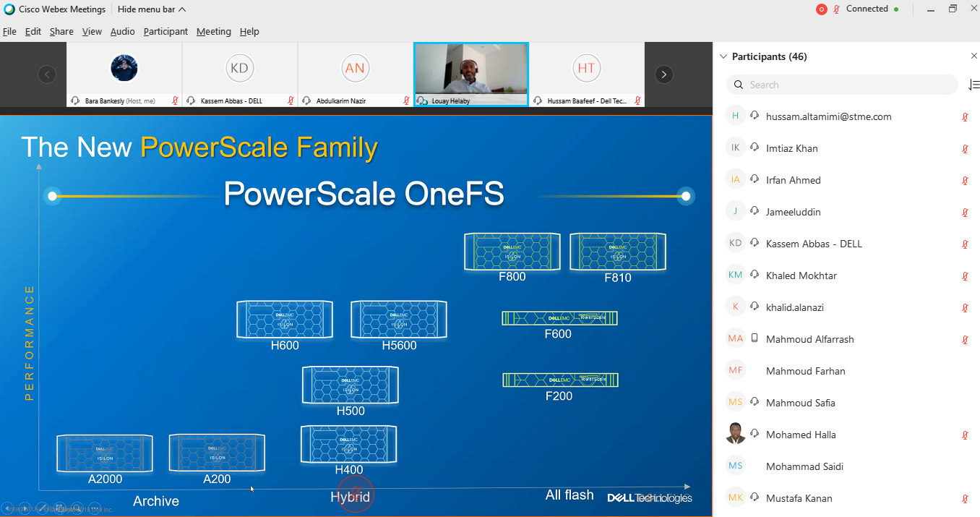Select Kassem Abbas - DELL video thumbnail

tap(240, 74)
